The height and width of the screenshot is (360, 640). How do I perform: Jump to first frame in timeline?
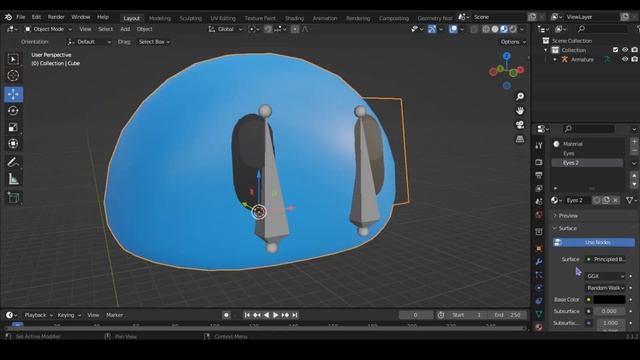[x=247, y=315]
